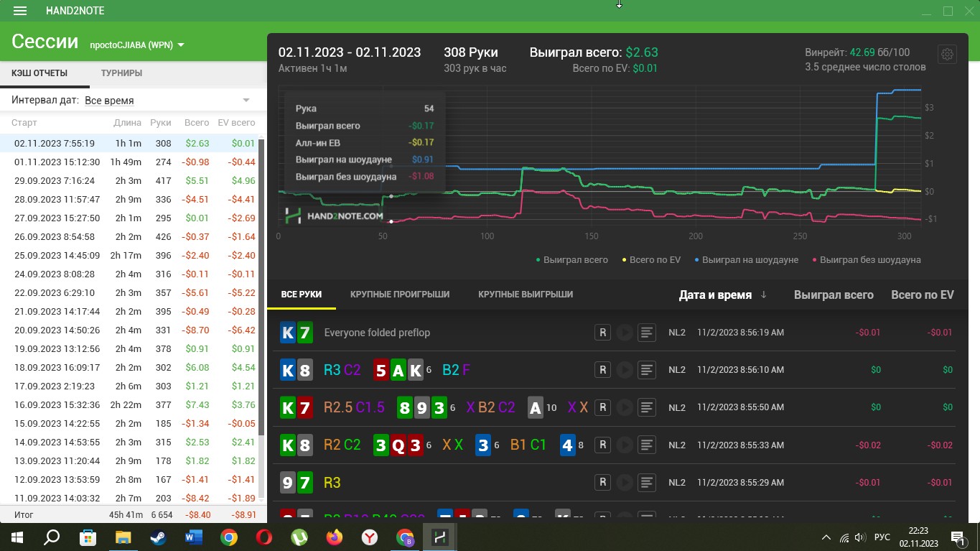980x551 pixels.
Task: Open hand history text for 8:55:29 AM hand
Action: [647, 482]
